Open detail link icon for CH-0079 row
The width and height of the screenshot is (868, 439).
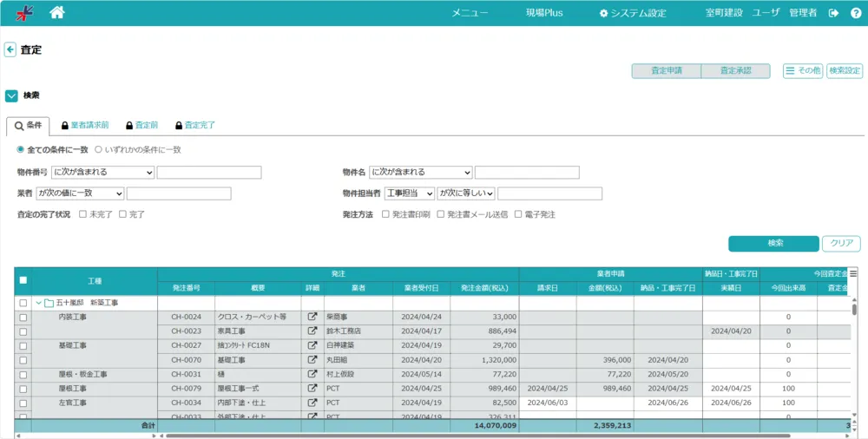(312, 389)
